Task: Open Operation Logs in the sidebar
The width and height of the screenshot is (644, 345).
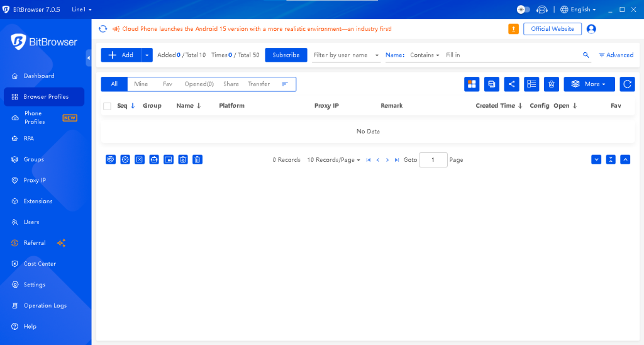Action: click(44, 305)
